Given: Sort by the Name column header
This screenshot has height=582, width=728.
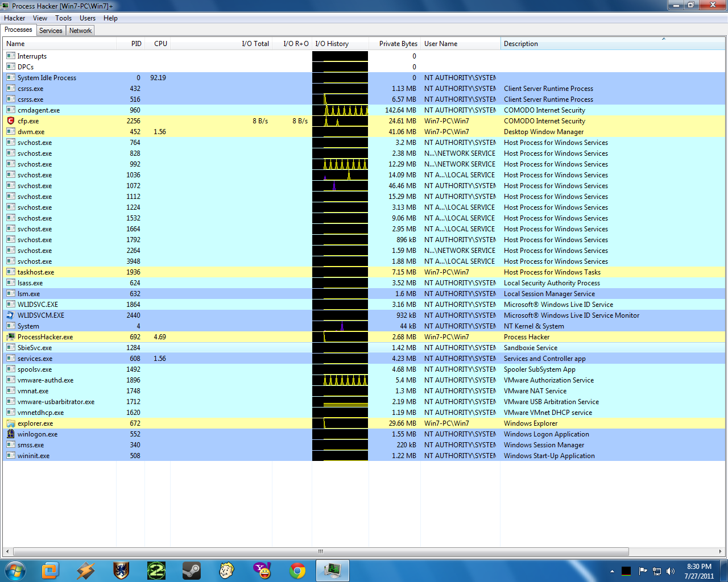Looking at the screenshot, I should click(60, 44).
